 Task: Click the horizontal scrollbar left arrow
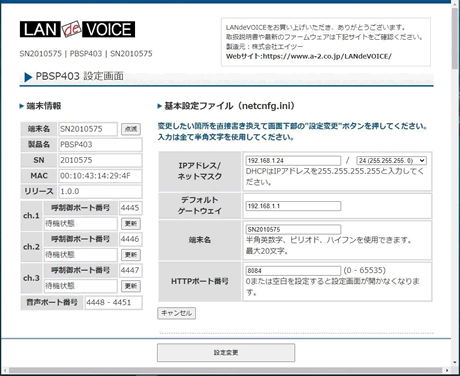pos(5,370)
